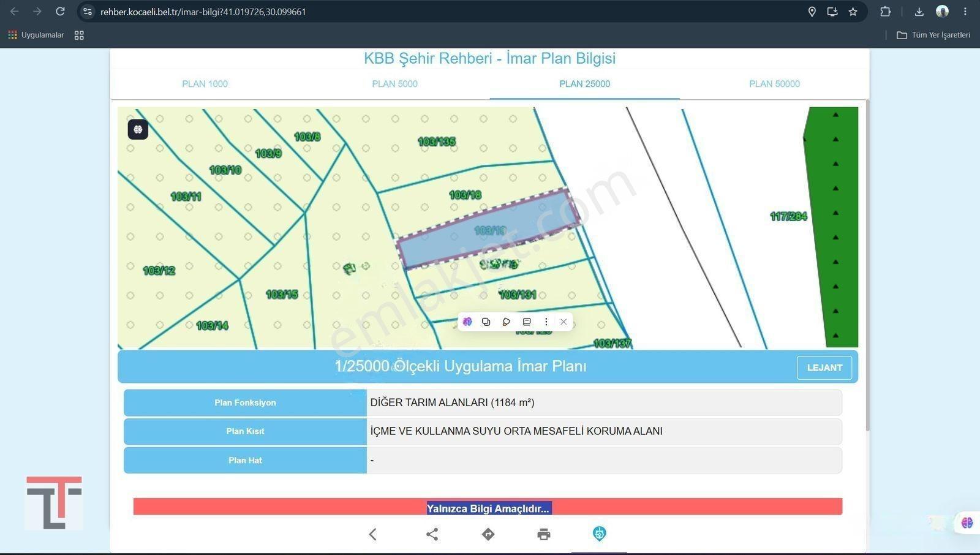
Task: Click the print icon in bottom bar
Action: click(x=544, y=534)
